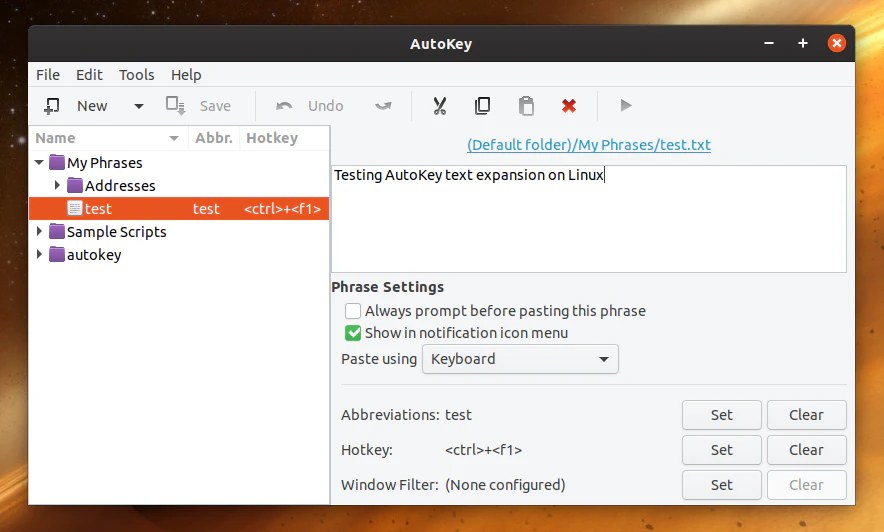Open the Edit menu
Viewport: 884px width, 532px height.
89,75
